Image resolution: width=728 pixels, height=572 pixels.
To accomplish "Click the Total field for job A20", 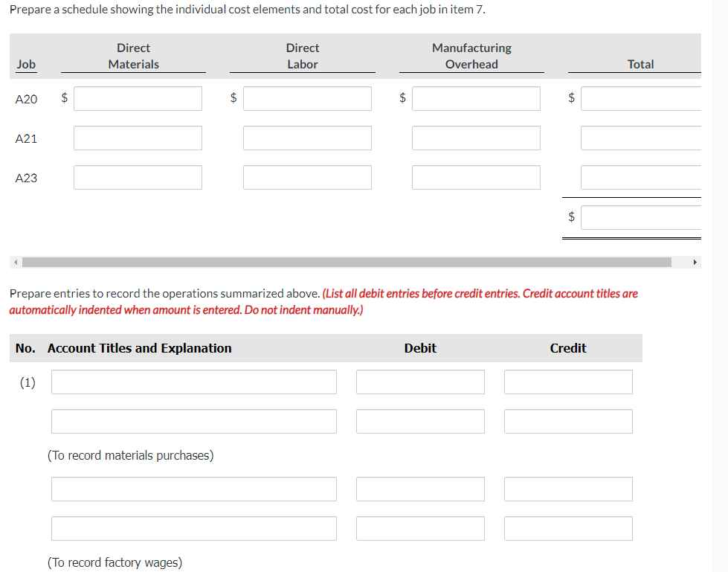I will pyautogui.click(x=643, y=97).
